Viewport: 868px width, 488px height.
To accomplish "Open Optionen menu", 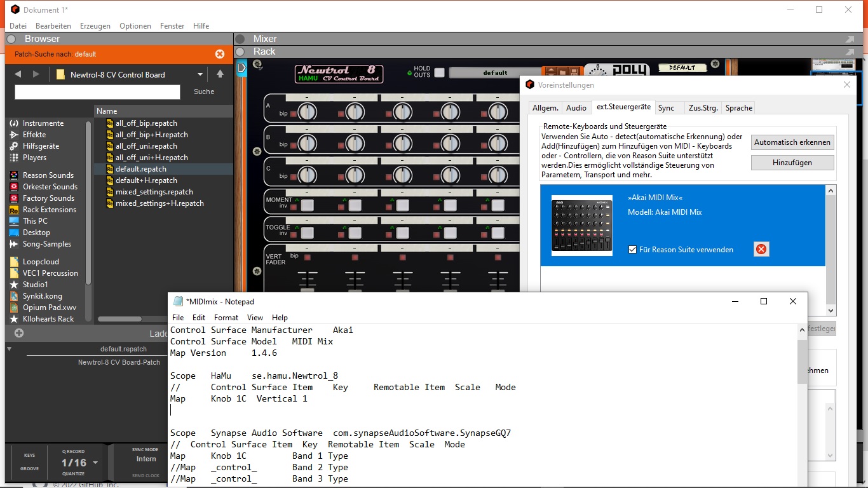I will coord(135,26).
